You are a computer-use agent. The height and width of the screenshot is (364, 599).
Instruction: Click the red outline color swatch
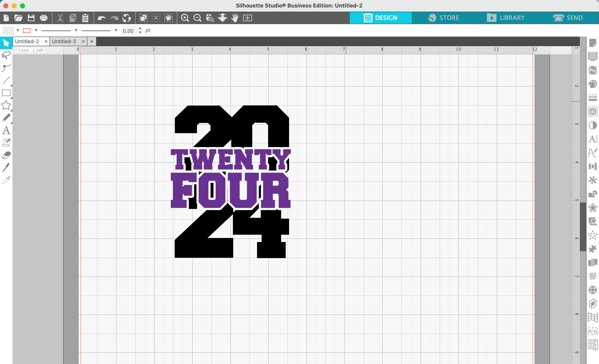pos(26,30)
